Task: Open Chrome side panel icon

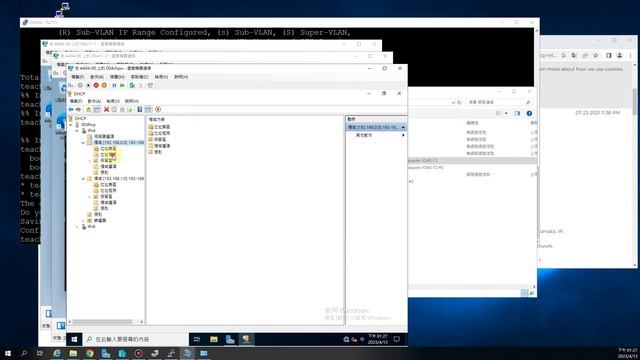Action: (x=609, y=55)
